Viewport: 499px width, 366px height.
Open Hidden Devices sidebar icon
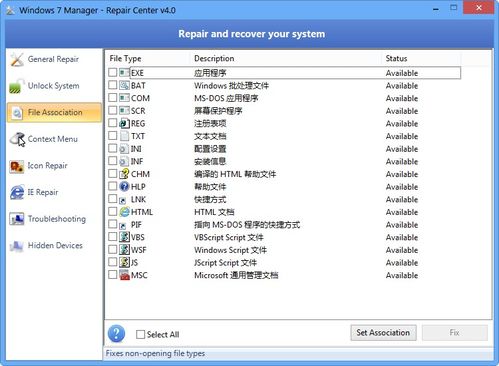[17, 246]
